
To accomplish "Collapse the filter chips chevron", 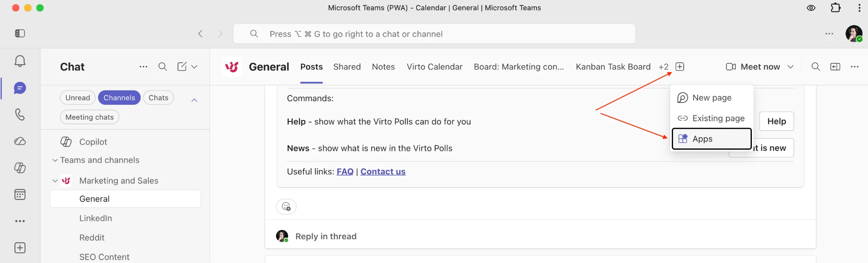I will click(x=194, y=100).
